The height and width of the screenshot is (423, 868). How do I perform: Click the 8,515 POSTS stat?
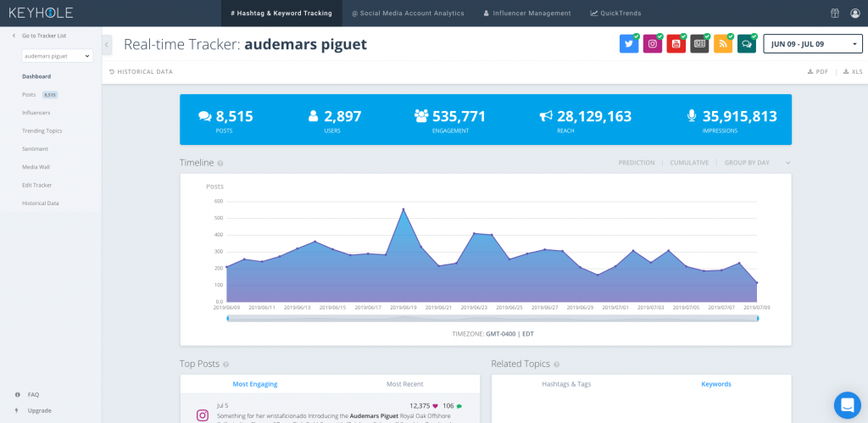(225, 121)
